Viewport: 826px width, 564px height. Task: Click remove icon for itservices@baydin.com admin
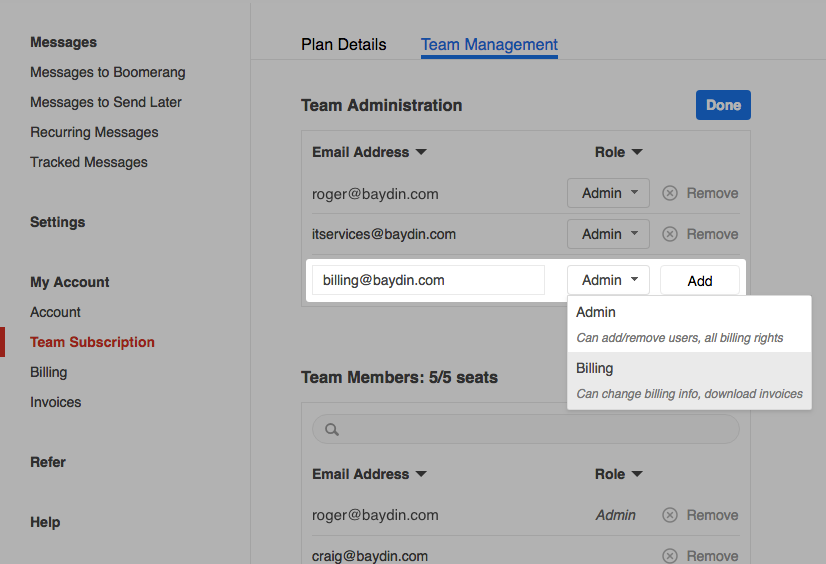(x=670, y=234)
